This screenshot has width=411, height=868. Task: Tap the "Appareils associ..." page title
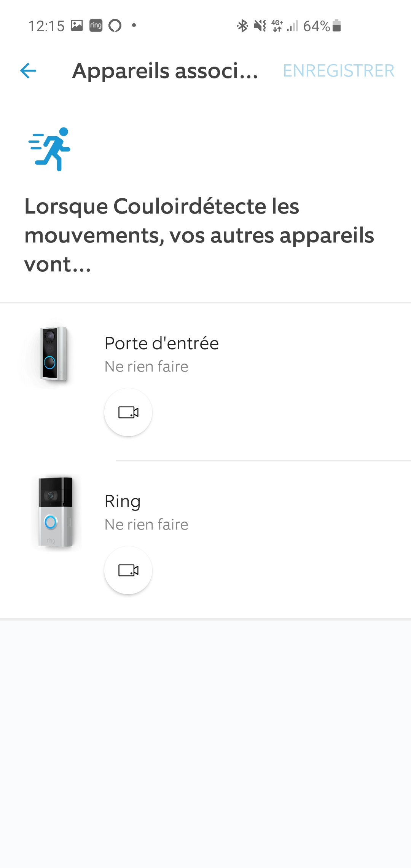[x=165, y=71]
